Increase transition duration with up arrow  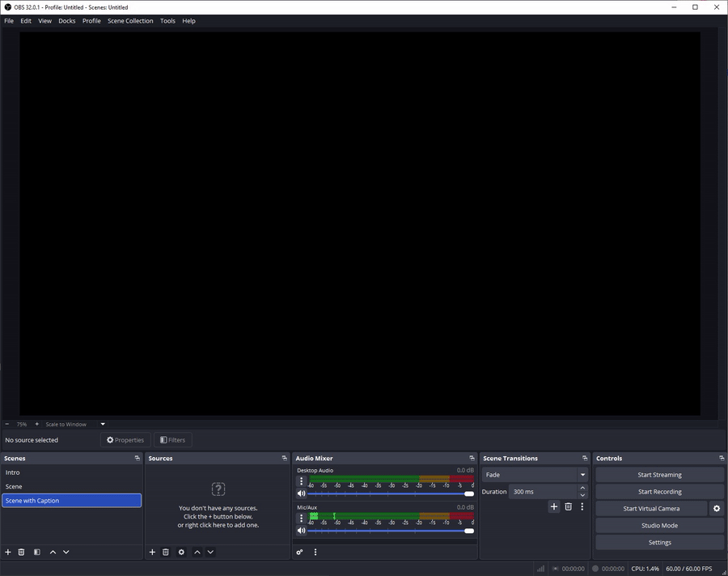click(x=582, y=488)
